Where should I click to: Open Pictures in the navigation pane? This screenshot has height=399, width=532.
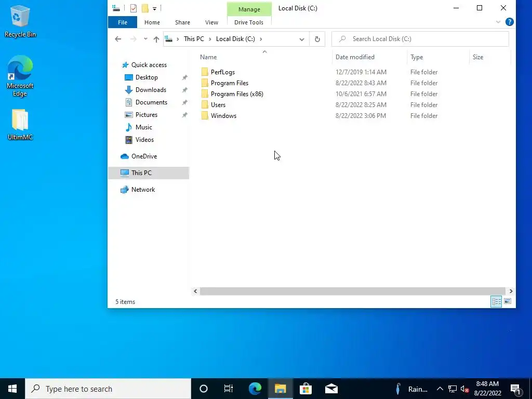[146, 115]
